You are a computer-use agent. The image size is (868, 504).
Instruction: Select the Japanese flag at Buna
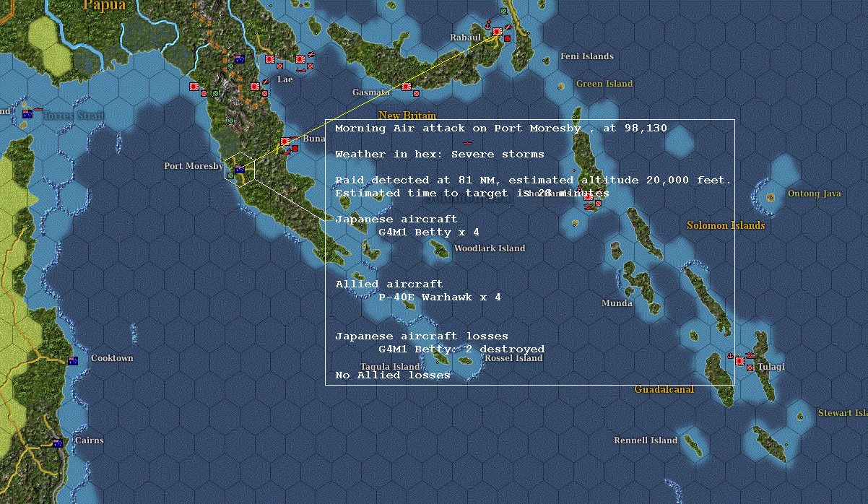pos(285,142)
